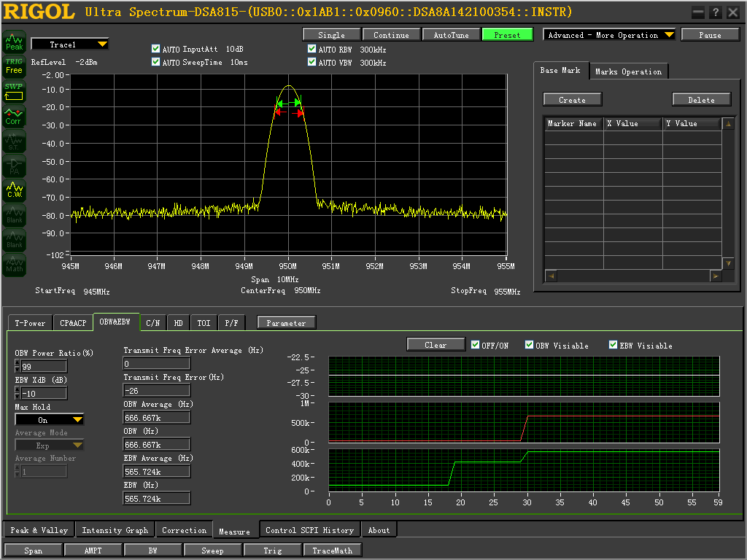747x560 pixels.
Task: Toggle EBW Visiable checkbox
Action: click(613, 345)
